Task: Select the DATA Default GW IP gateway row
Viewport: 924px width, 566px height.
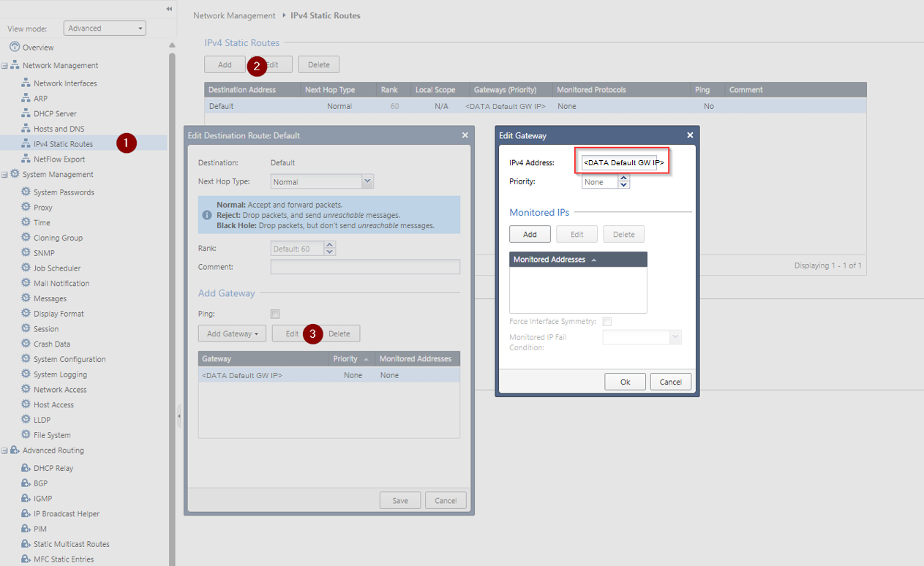Action: pos(329,375)
